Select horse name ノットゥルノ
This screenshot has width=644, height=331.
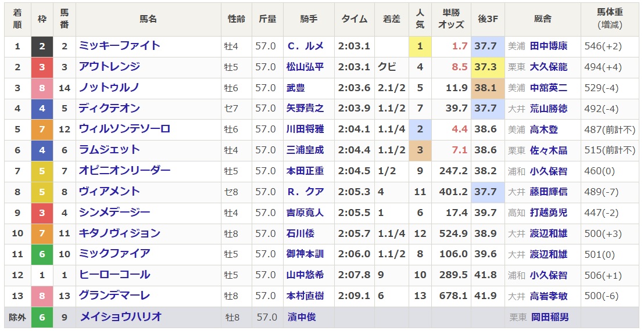pos(109,87)
